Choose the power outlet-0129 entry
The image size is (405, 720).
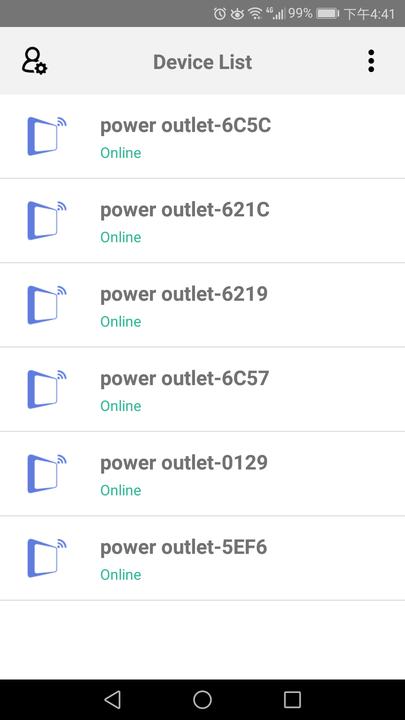point(202,474)
